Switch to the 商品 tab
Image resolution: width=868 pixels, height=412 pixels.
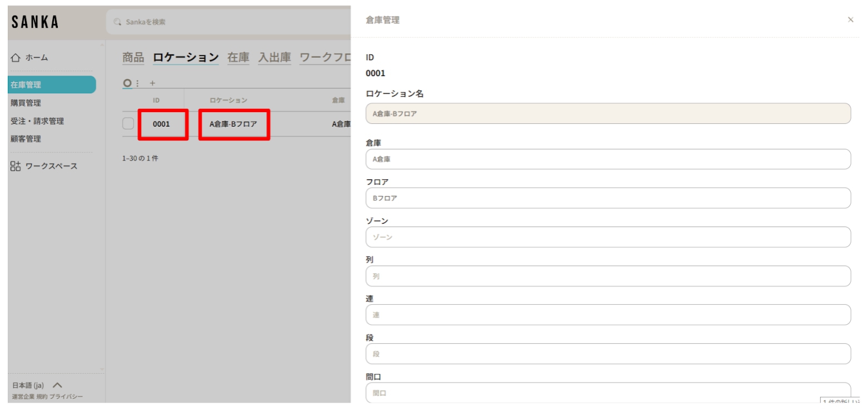(133, 57)
